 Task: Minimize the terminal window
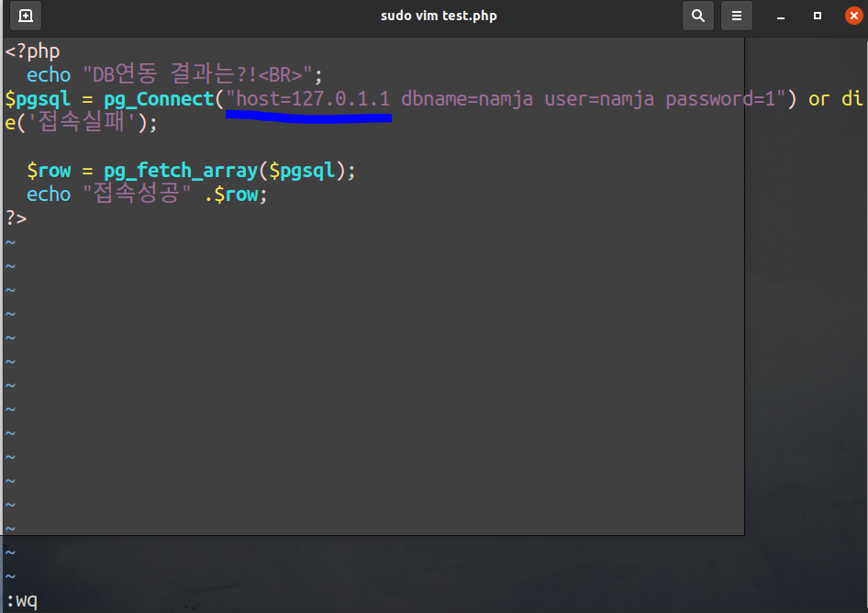781,16
